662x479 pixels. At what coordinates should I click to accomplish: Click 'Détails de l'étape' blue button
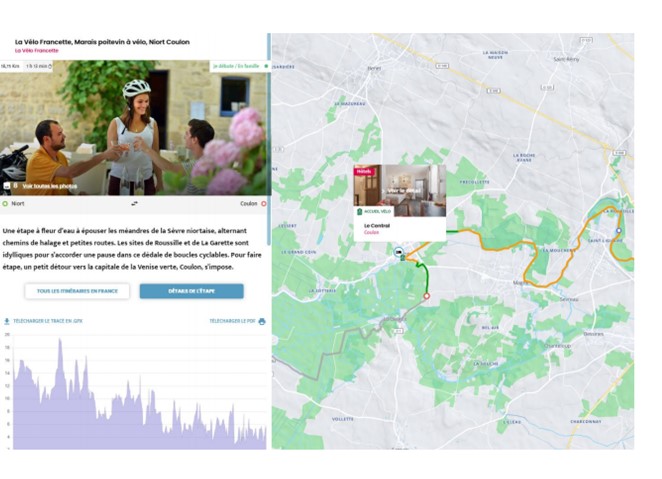192,291
